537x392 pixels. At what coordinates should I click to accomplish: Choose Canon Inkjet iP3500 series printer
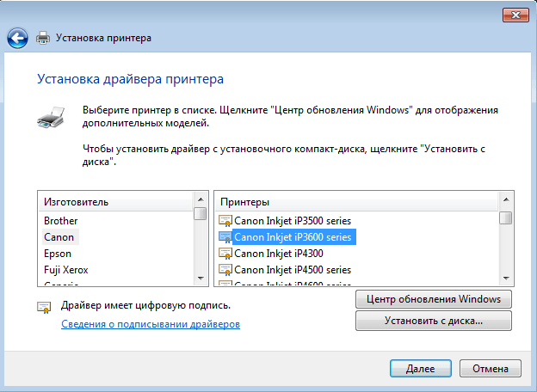pyautogui.click(x=293, y=221)
